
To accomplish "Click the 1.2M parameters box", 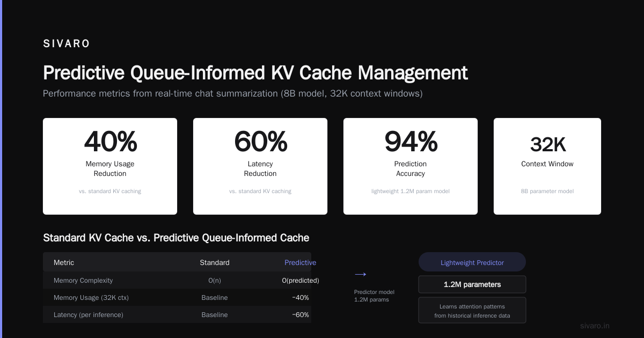I will (472, 284).
